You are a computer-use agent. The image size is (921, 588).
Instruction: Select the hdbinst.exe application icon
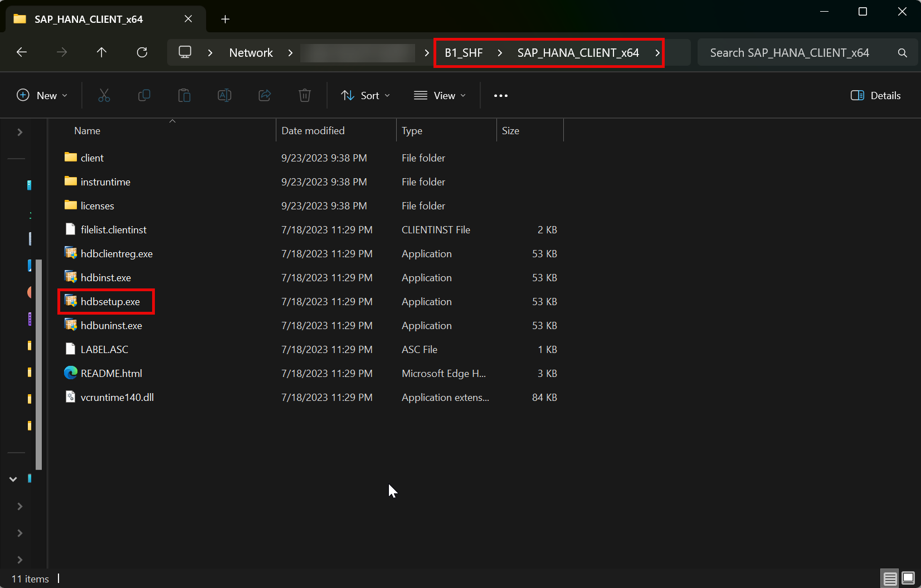(70, 277)
